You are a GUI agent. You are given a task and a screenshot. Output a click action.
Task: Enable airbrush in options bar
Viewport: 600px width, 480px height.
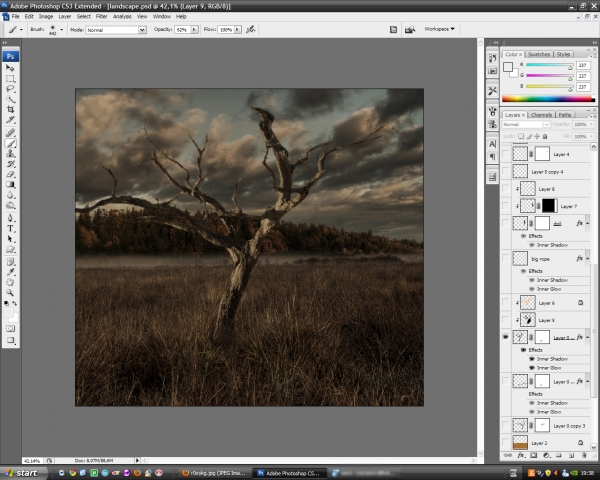251,29
